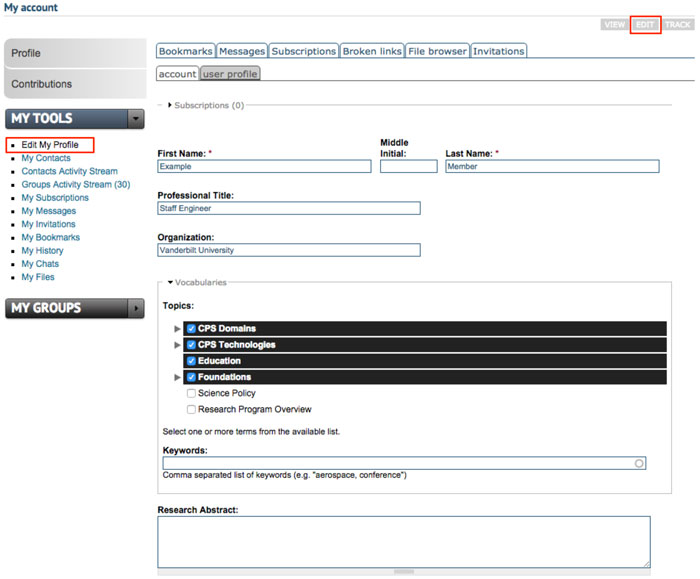Expand the CPS Technologies tree node
The width and height of the screenshot is (700, 579).
coord(178,345)
